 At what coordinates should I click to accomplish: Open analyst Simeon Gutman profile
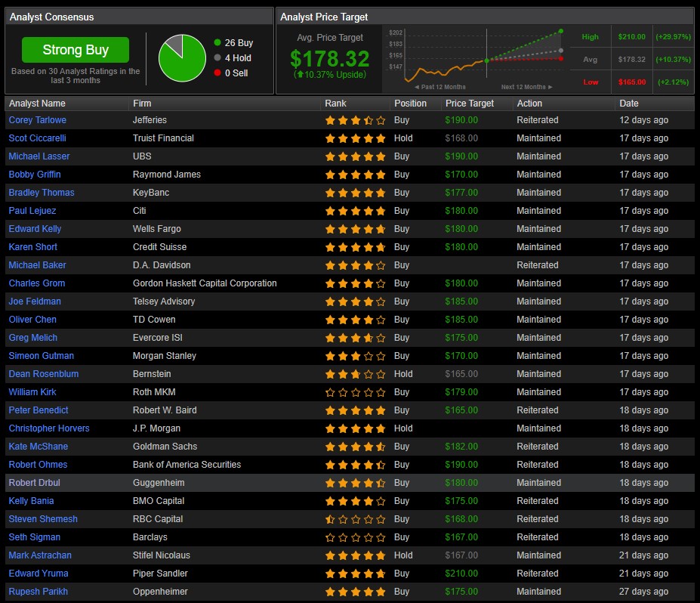[42, 356]
